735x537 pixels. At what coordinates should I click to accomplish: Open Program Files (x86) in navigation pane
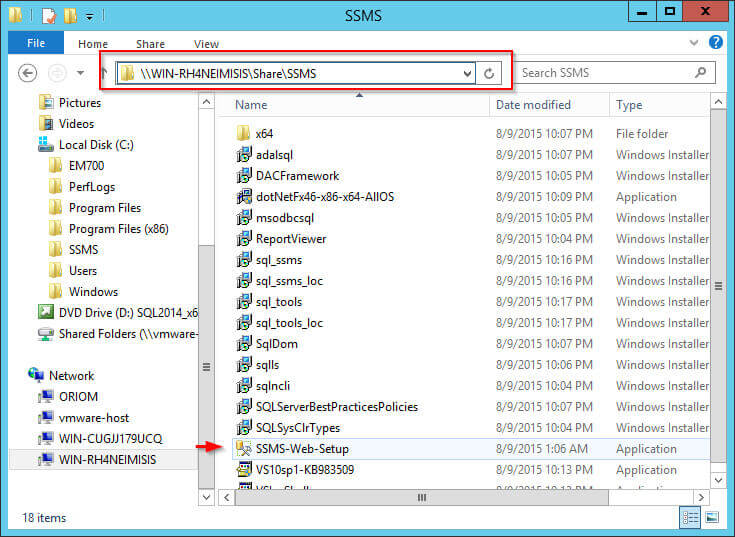[119, 229]
